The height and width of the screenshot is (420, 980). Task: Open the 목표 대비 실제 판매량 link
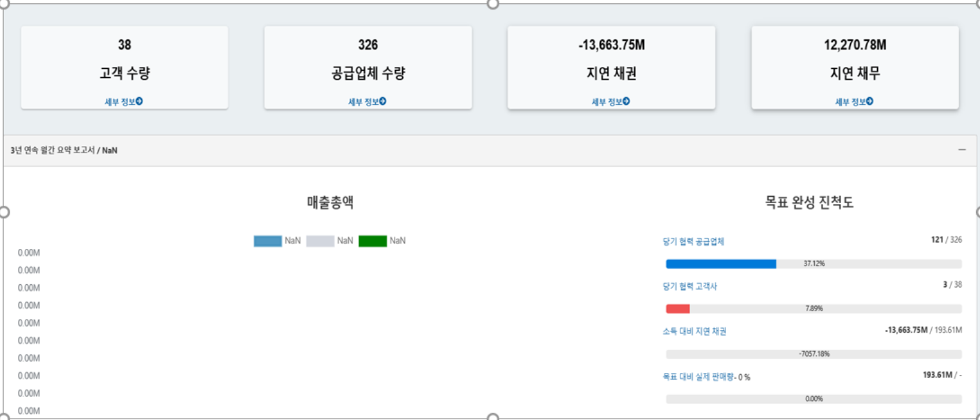tap(698, 376)
